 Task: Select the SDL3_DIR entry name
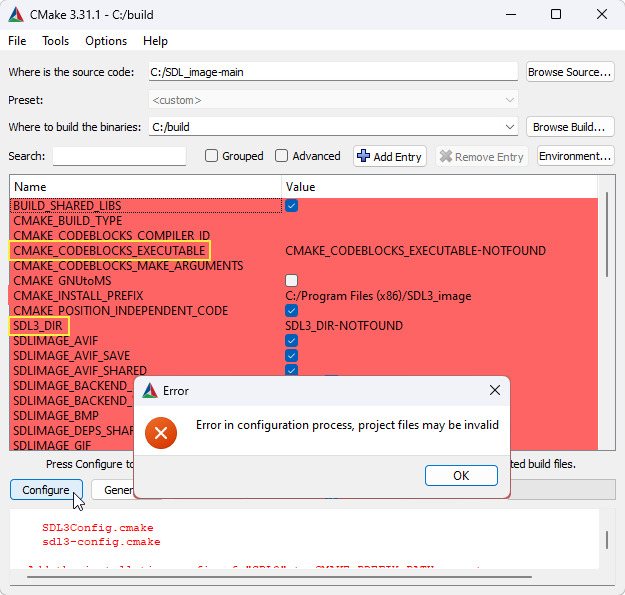tap(38, 326)
